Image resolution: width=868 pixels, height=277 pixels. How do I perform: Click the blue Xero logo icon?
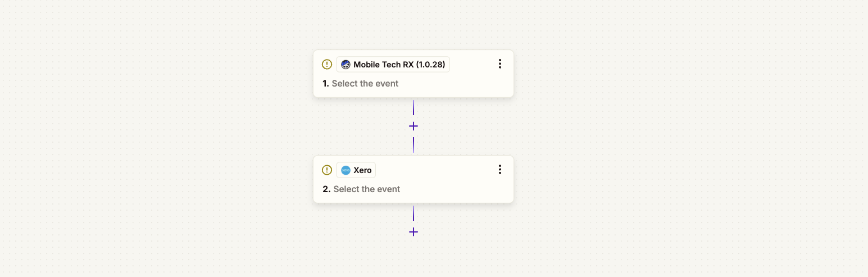(x=346, y=170)
